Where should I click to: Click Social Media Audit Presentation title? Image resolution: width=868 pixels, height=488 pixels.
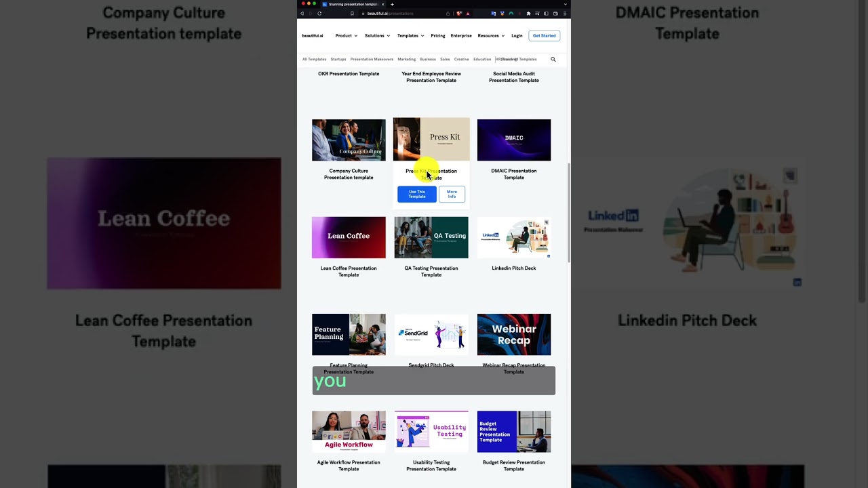514,77
